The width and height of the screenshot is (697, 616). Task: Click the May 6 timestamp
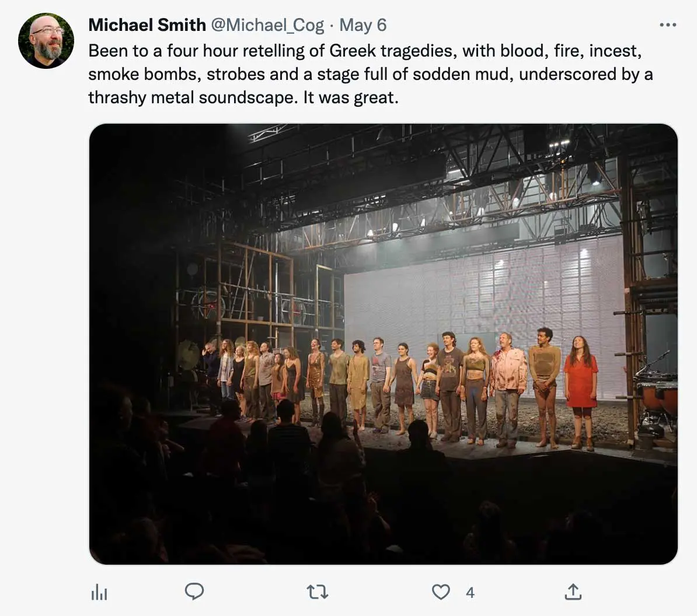point(363,25)
